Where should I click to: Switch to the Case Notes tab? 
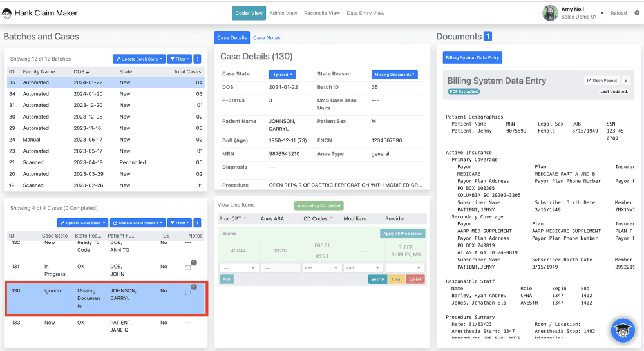click(267, 38)
